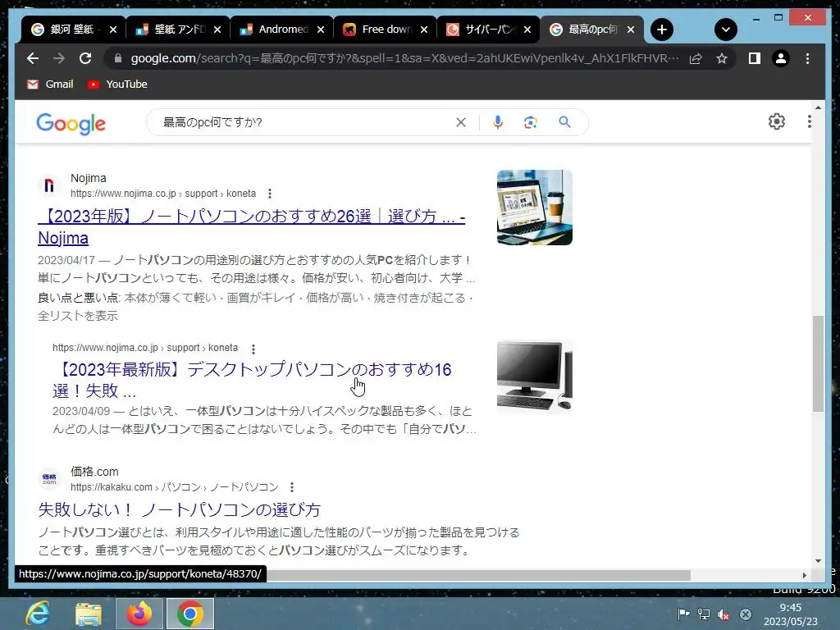The height and width of the screenshot is (630, 840).
Task: Click 全リストを表示 link
Action: pos(78,316)
